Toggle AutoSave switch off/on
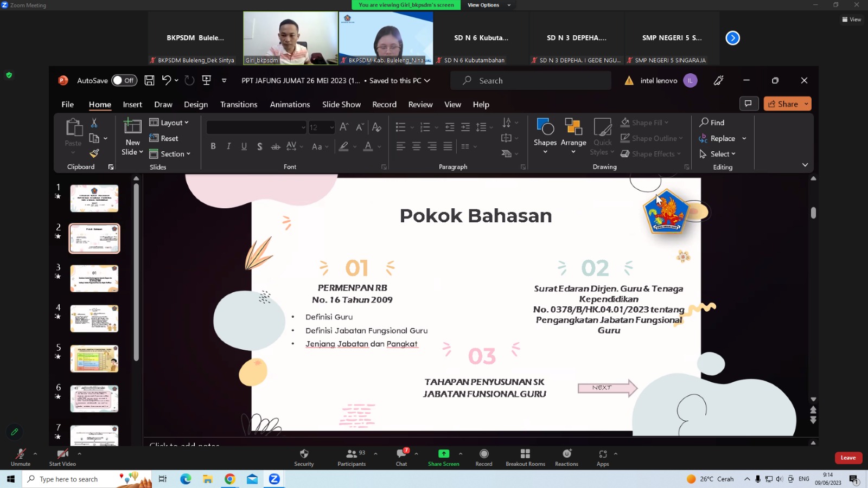868x488 pixels. [x=124, y=80]
